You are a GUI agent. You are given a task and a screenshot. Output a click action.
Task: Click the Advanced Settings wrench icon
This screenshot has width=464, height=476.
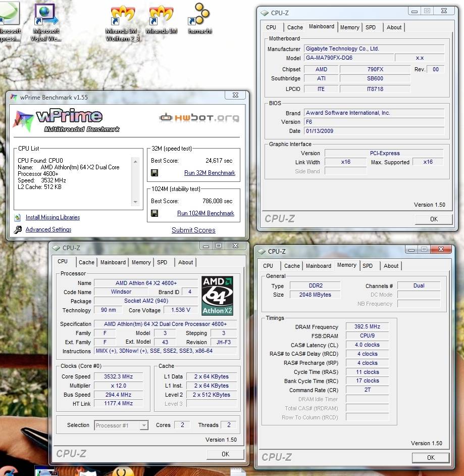pyautogui.click(x=18, y=229)
